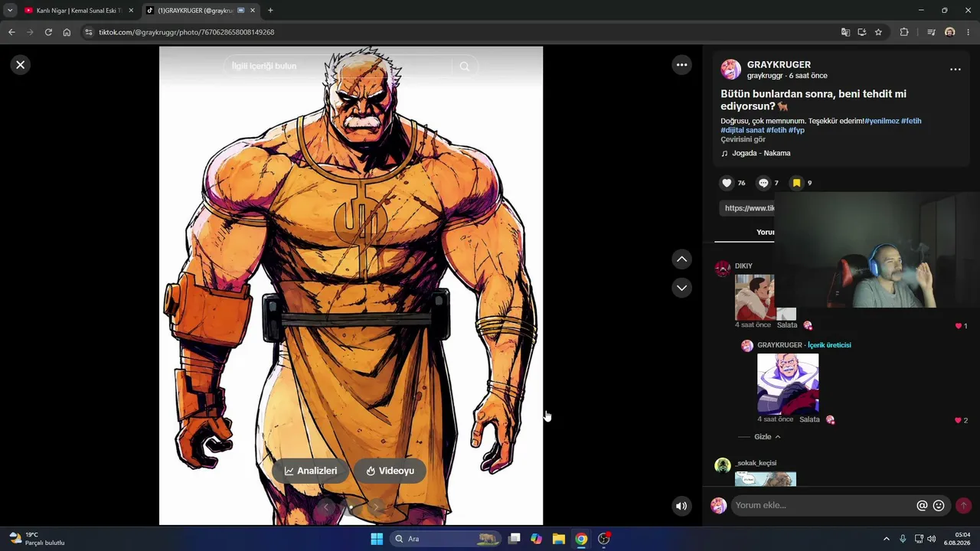
Task: Like DIKIY's comment
Action: pos(958,326)
